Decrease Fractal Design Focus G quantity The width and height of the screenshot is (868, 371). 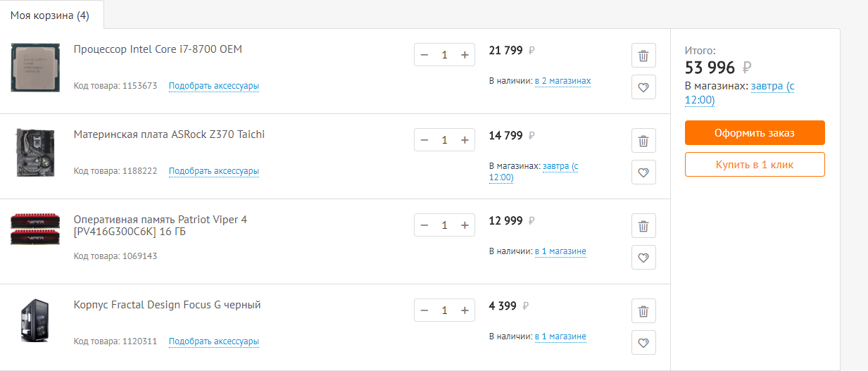(424, 310)
